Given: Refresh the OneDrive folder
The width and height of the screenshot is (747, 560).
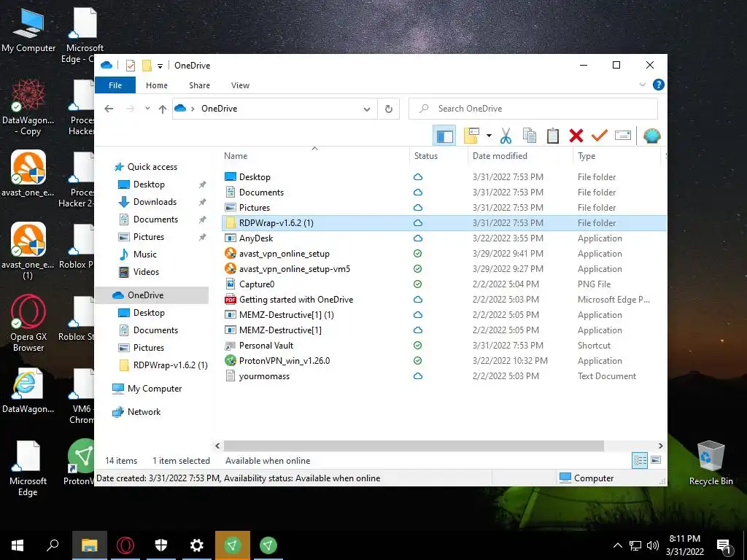Looking at the screenshot, I should 389,109.
